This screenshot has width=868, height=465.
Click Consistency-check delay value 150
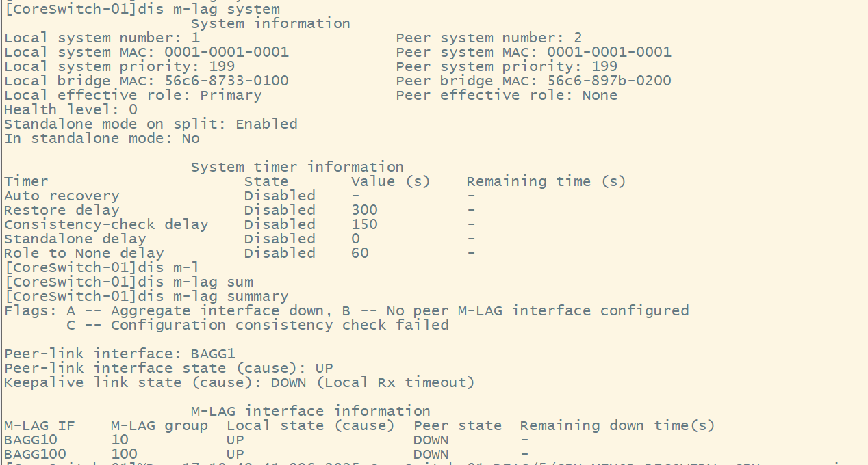pyautogui.click(x=364, y=224)
